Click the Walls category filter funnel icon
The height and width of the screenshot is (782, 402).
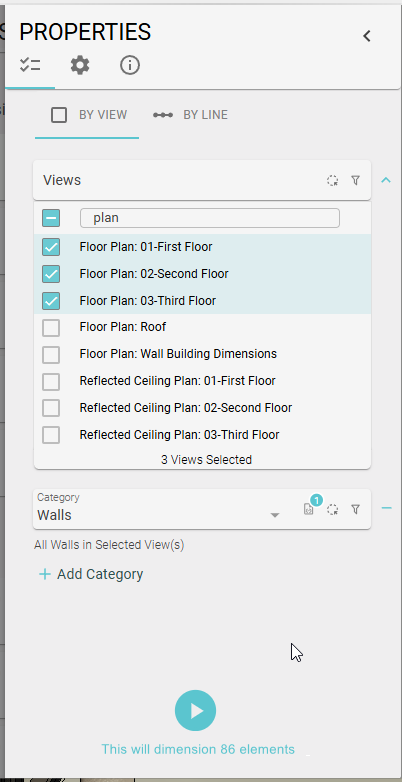coord(356,509)
